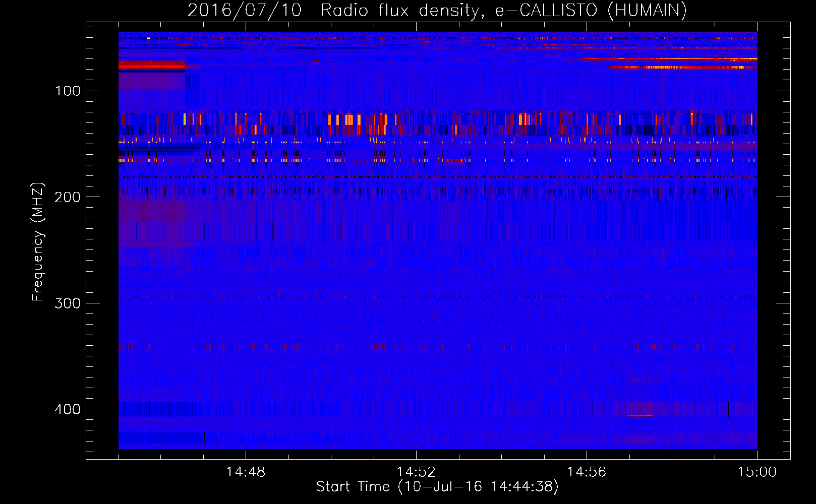Select the 300 frequency tick label
Image resolution: width=816 pixels, height=504 pixels.
click(68, 303)
